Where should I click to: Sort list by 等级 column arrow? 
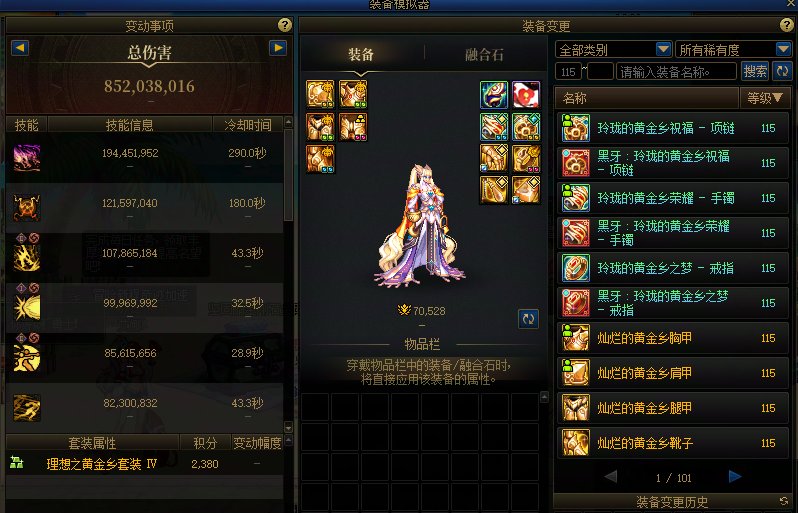pos(777,98)
